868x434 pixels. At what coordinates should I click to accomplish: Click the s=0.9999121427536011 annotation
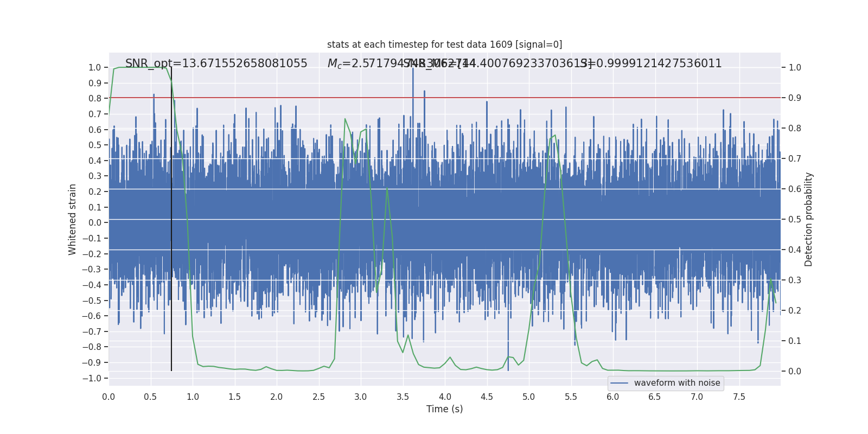[x=651, y=63]
